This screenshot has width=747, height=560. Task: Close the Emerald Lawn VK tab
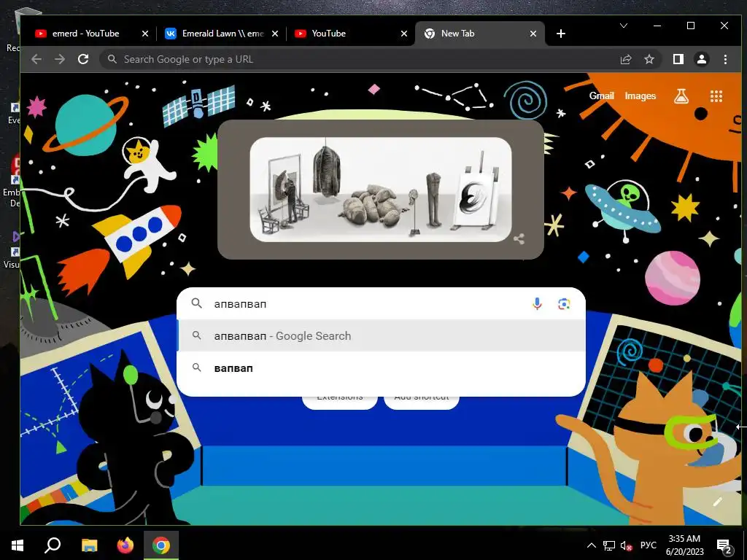(x=274, y=34)
